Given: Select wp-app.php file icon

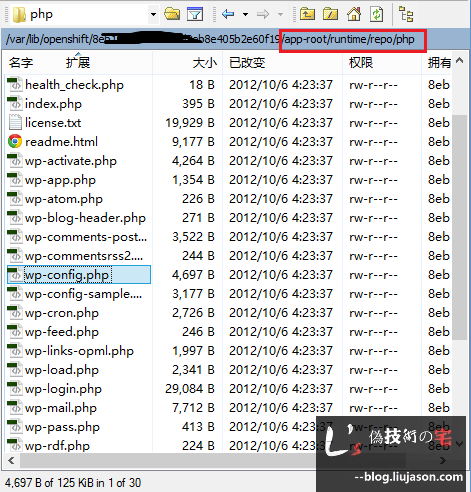Looking at the screenshot, I should point(15,180).
